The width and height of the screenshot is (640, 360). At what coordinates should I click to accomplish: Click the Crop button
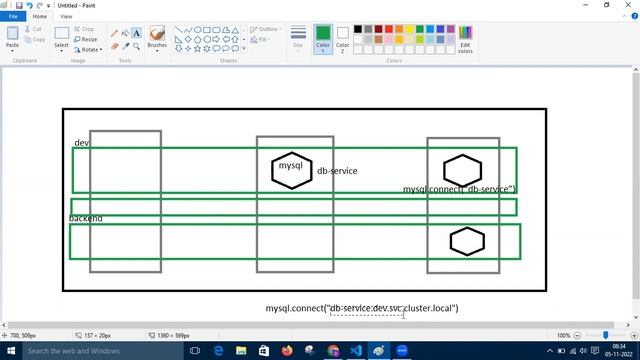84,29
